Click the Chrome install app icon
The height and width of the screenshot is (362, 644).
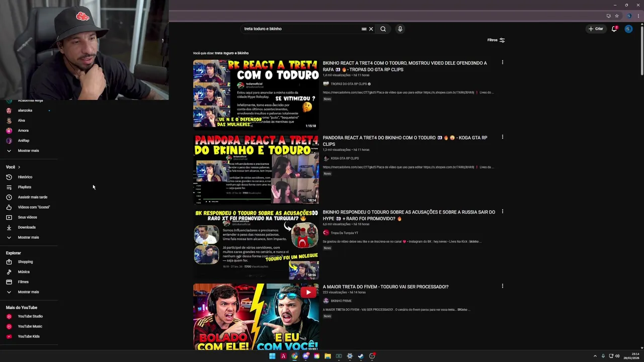point(608,16)
